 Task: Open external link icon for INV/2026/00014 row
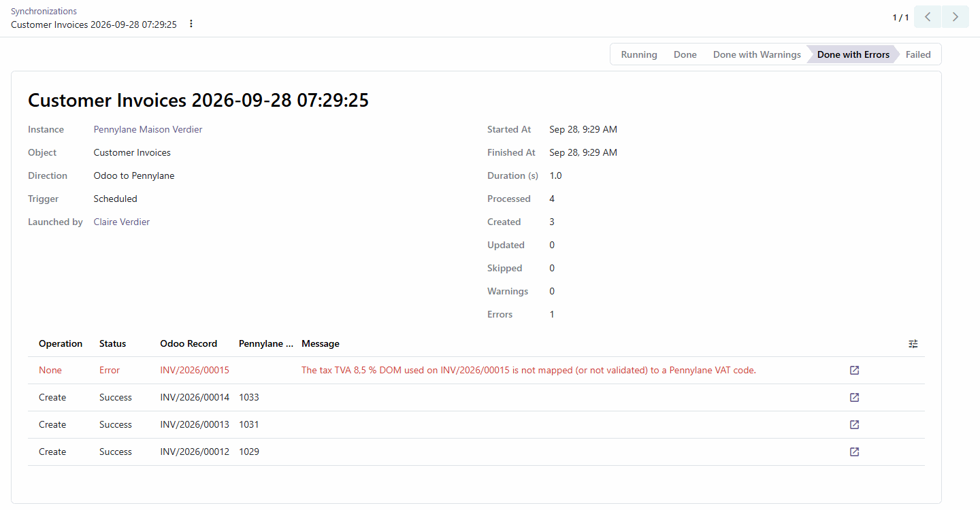pos(855,398)
